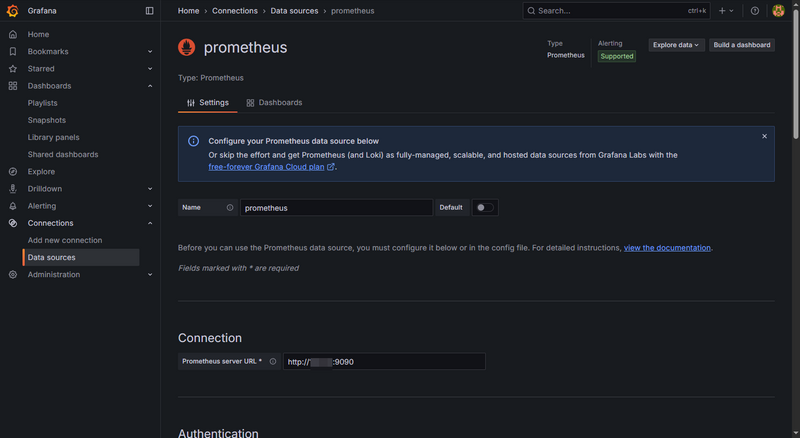Screen dimensions: 800x438
Task: Go to Home in the breadcrumb
Action: point(188,11)
